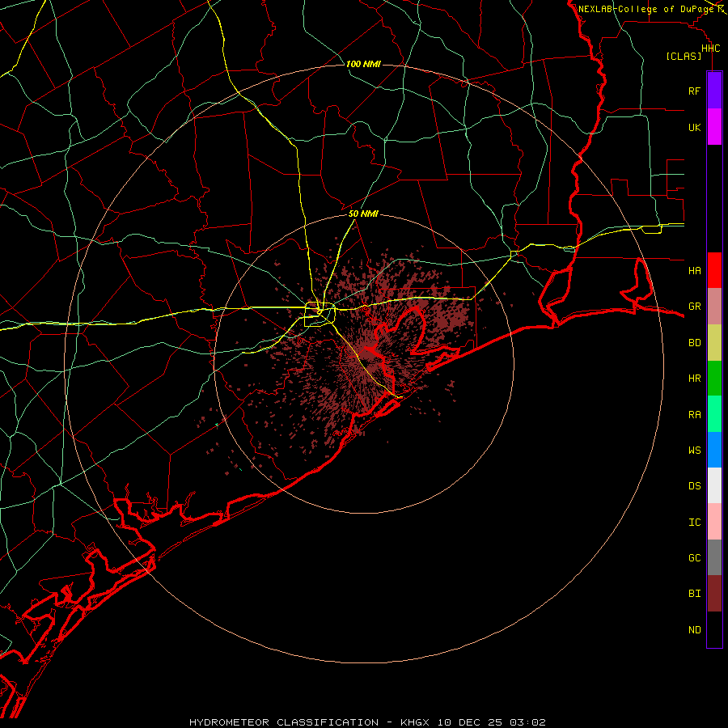Click the HA red legend swatch
The height and width of the screenshot is (728, 728).
pos(714,270)
